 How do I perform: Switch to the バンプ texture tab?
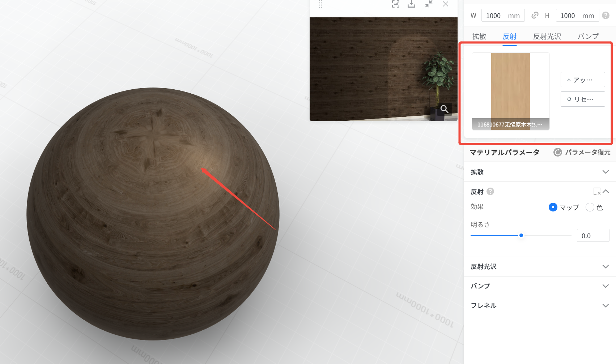pos(588,37)
